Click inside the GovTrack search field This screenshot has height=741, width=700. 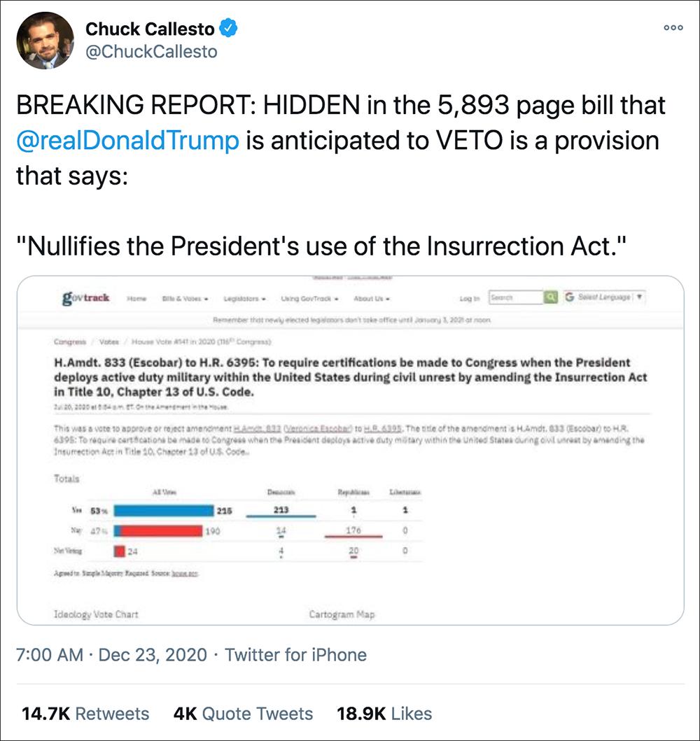point(515,297)
